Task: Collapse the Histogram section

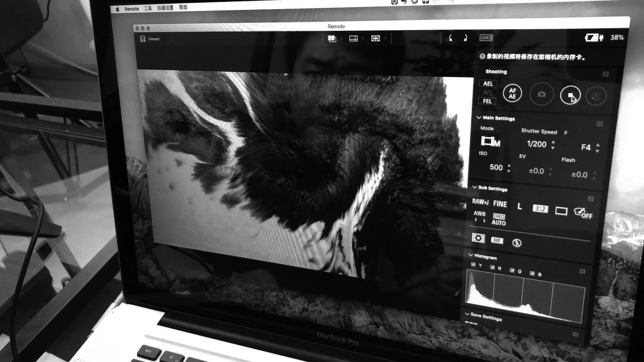Action: 471,255
